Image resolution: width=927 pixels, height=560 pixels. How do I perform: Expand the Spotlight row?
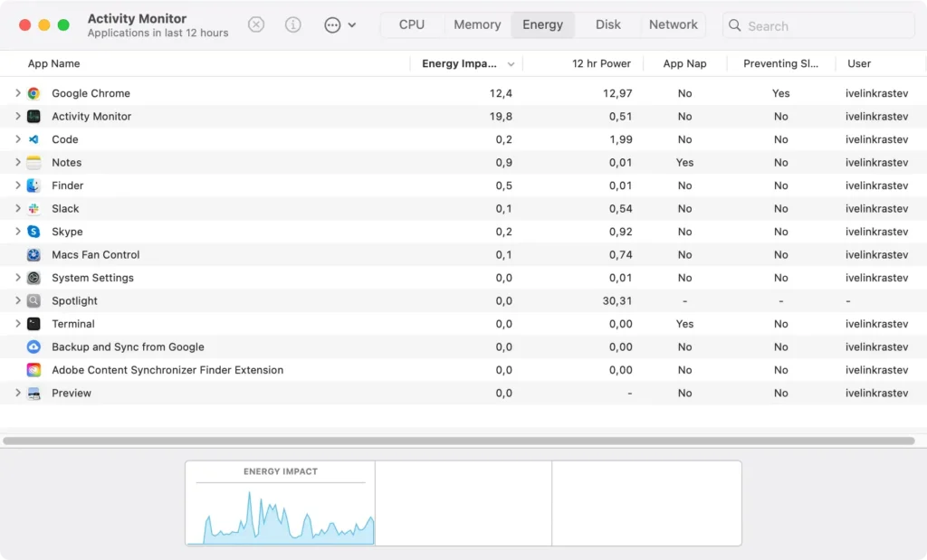click(18, 300)
